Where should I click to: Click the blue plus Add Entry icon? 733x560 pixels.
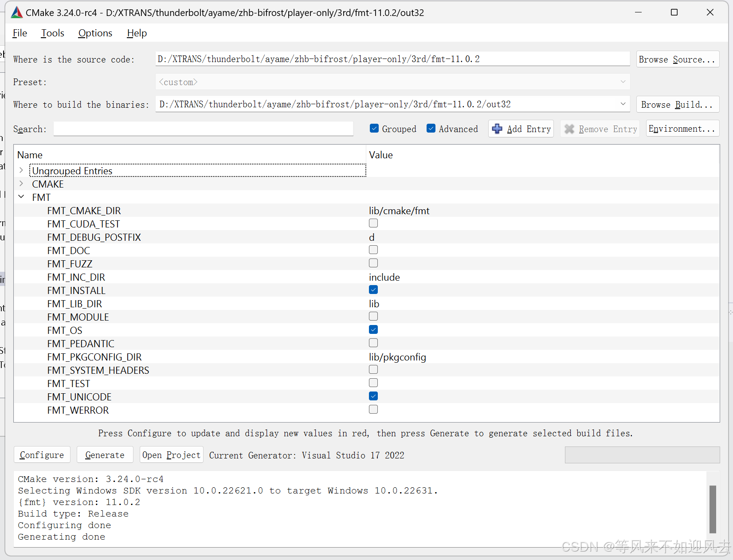coord(497,129)
